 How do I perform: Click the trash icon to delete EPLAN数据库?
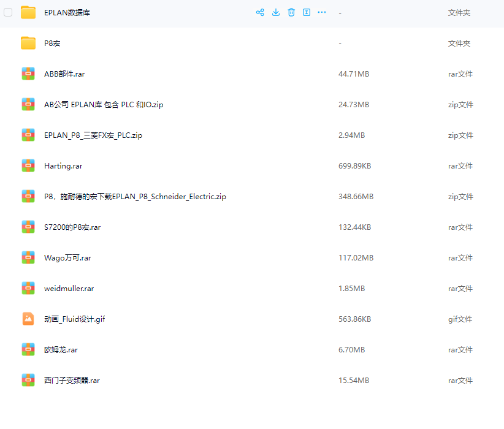tap(291, 12)
